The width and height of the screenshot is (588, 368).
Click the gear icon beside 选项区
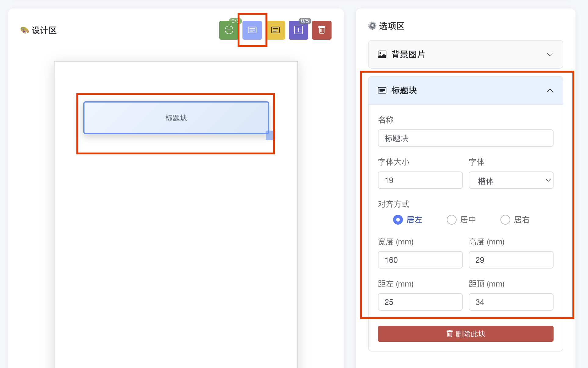coord(372,26)
